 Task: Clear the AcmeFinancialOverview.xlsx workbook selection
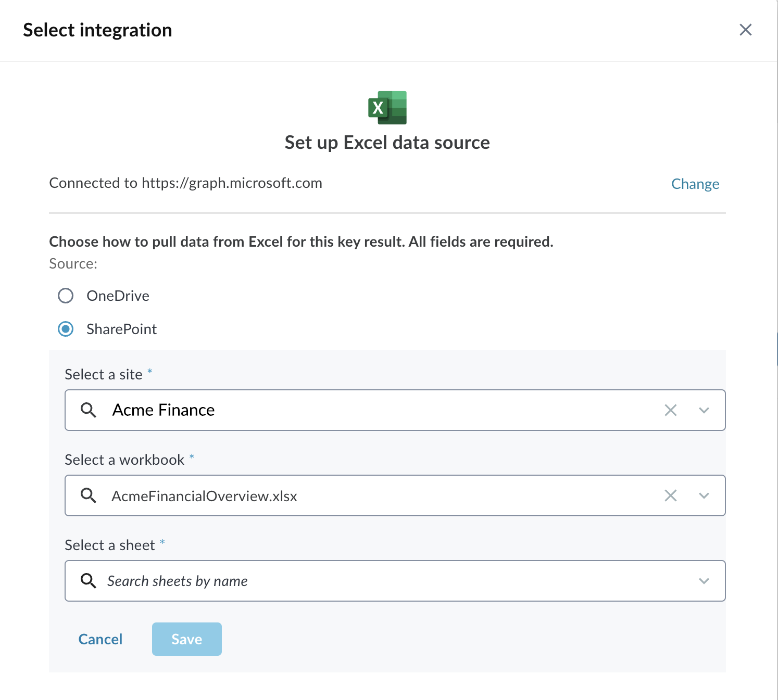(671, 495)
